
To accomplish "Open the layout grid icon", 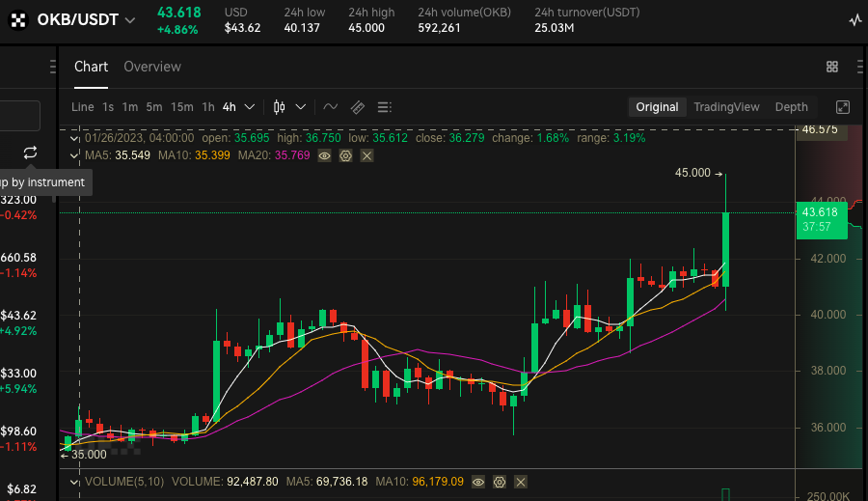I will point(832,67).
